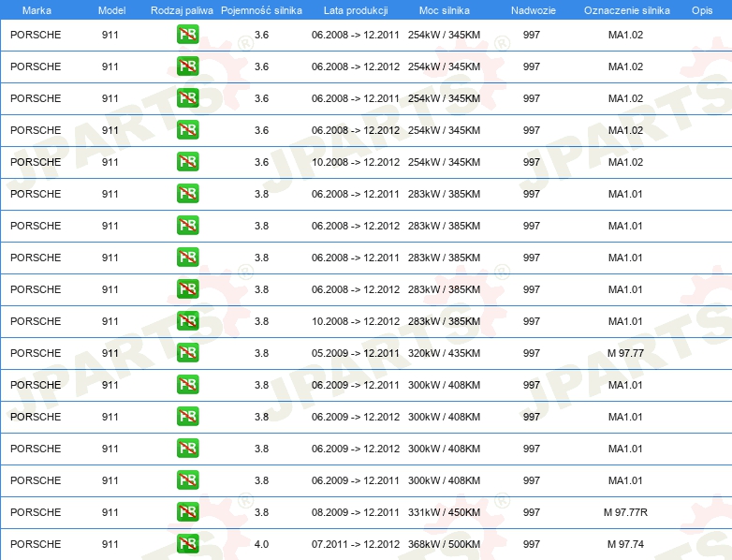Click PORSCHE in the 368kW / 500KM row
Viewport: 732px width, 560px height.
36,544
